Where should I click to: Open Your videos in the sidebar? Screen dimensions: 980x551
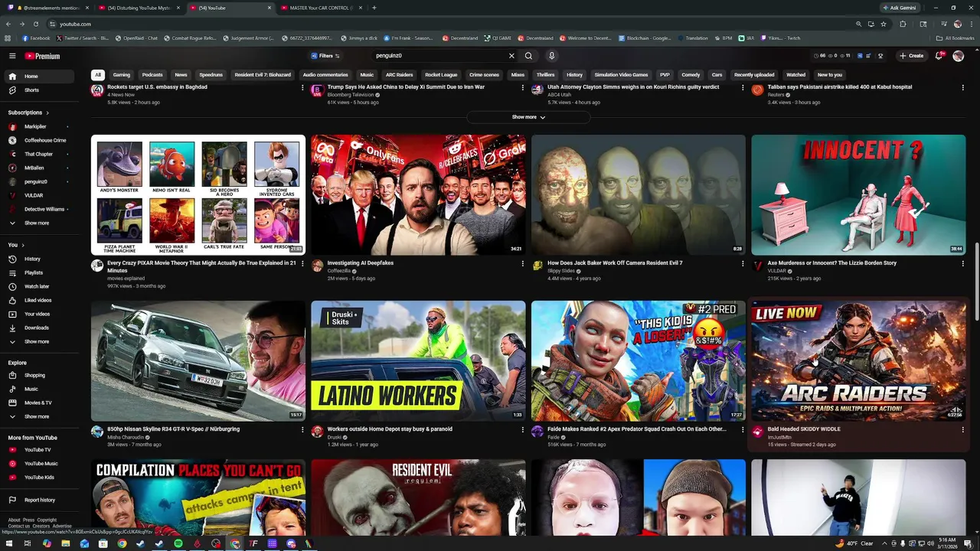38,315
